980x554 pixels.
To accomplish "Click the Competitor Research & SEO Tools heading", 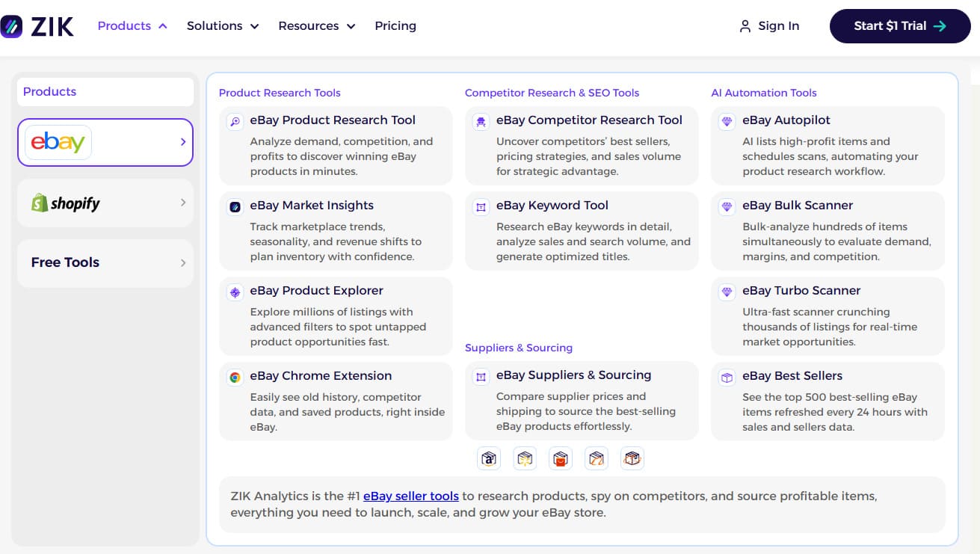I will [x=552, y=93].
